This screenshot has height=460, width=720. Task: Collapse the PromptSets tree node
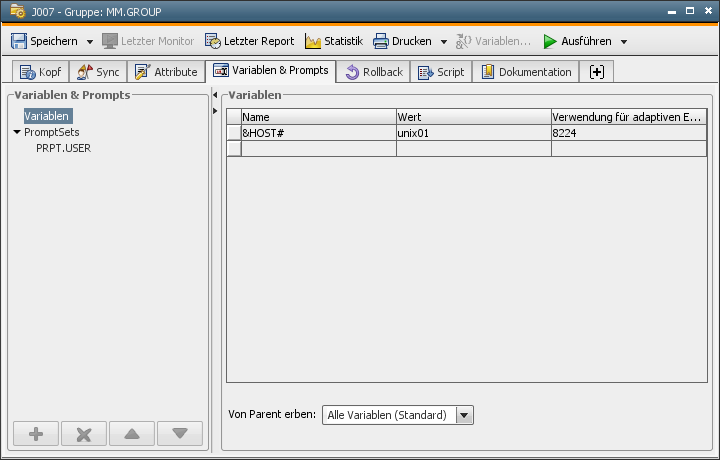click(17, 132)
